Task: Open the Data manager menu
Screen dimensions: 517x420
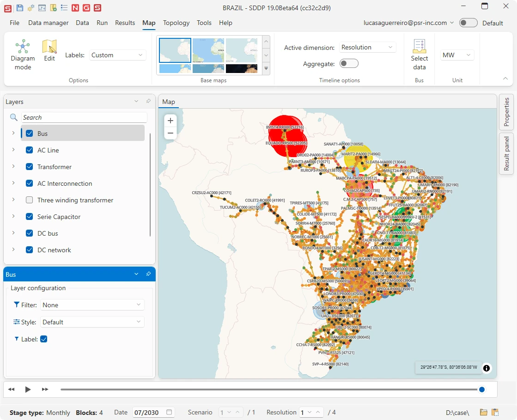Action: pos(49,23)
